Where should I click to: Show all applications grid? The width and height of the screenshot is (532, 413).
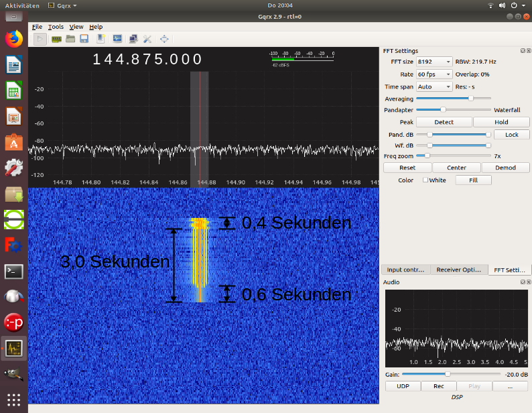click(14, 400)
